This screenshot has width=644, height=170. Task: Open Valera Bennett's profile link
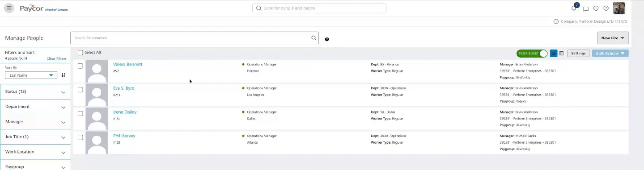click(x=128, y=64)
